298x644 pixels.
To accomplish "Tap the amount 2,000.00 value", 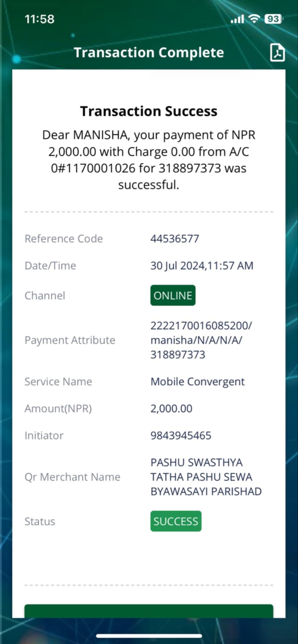I will pos(171,408).
